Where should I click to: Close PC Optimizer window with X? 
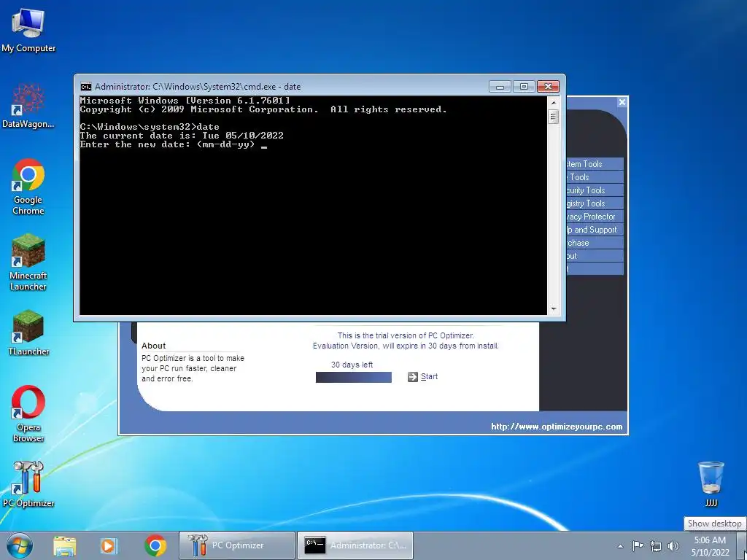point(622,102)
